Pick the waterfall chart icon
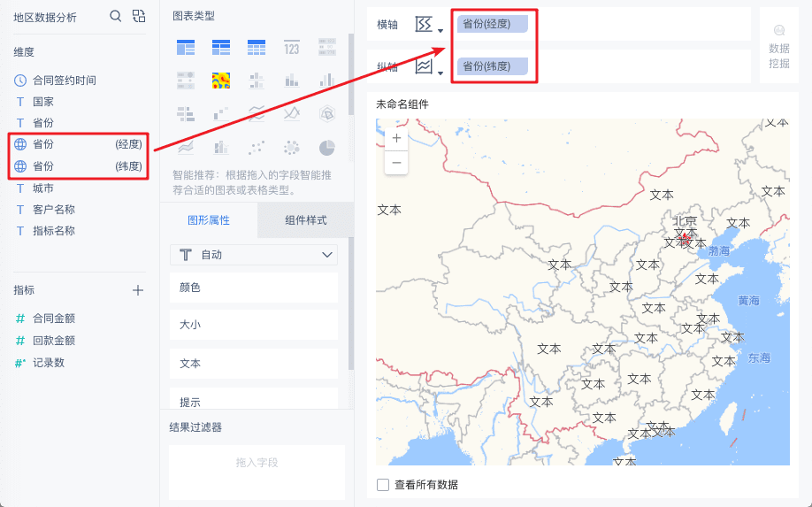Image resolution: width=812 pixels, height=507 pixels. [x=221, y=114]
